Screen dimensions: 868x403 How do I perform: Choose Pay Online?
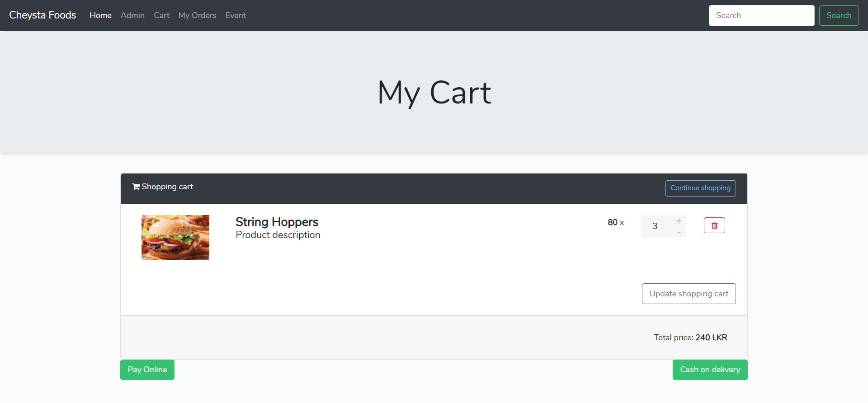click(147, 370)
